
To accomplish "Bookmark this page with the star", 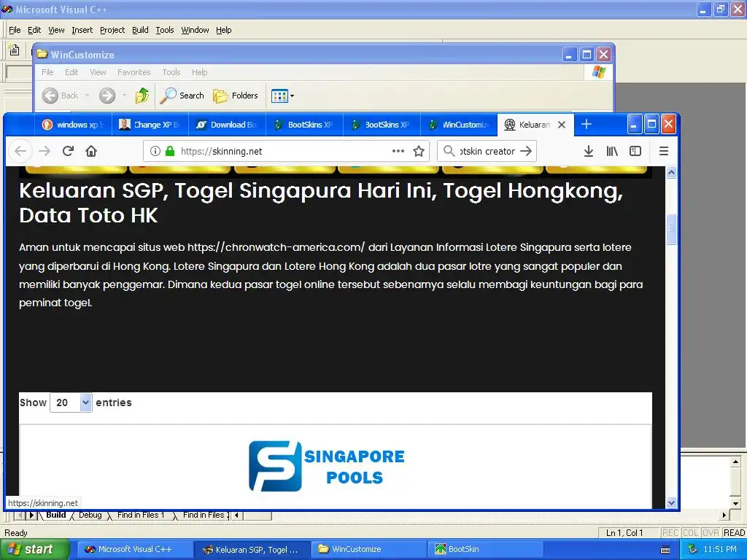I will [419, 152].
